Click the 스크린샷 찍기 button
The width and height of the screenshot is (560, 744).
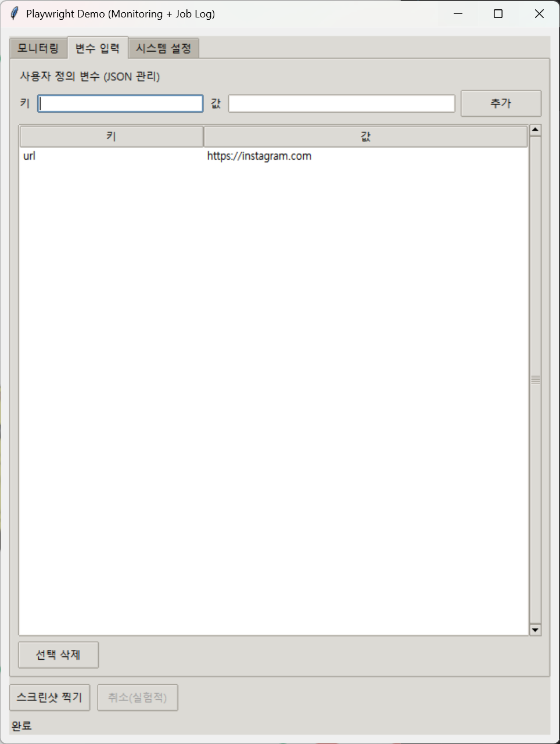tap(50, 697)
